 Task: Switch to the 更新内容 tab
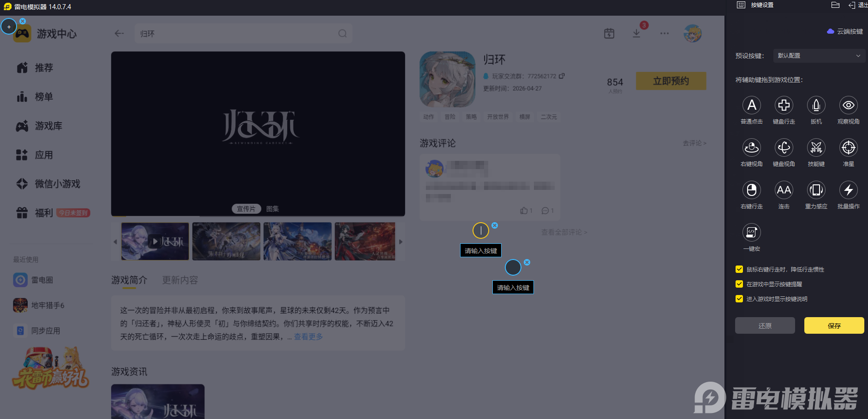[x=180, y=280]
